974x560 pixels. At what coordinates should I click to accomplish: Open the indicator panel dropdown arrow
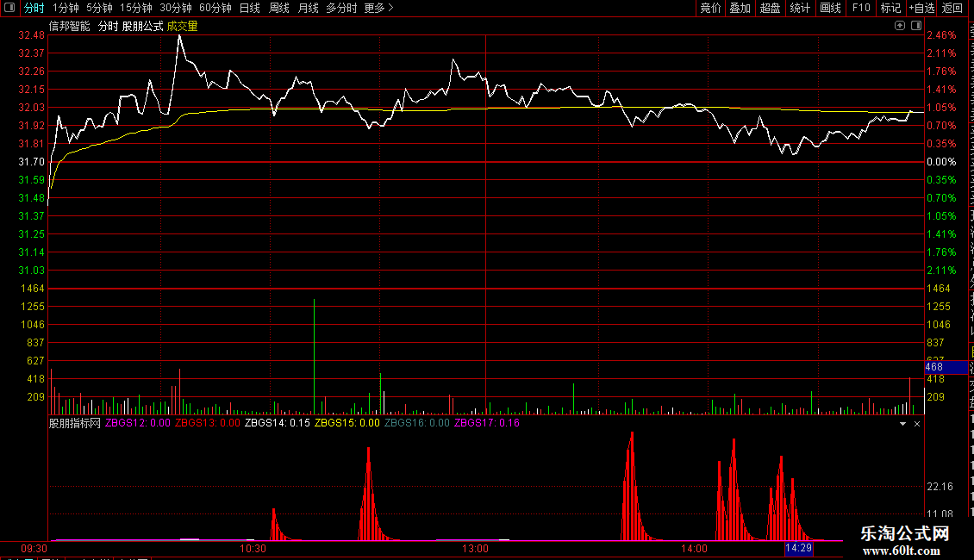[x=902, y=423]
